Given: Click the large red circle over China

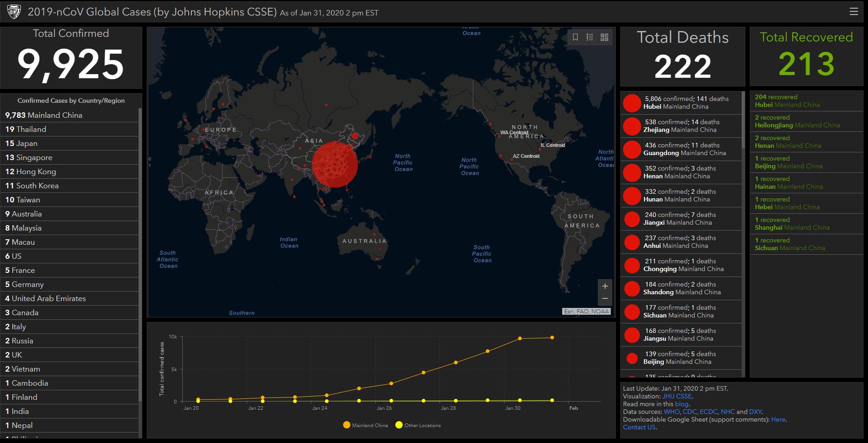Looking at the screenshot, I should click(335, 165).
